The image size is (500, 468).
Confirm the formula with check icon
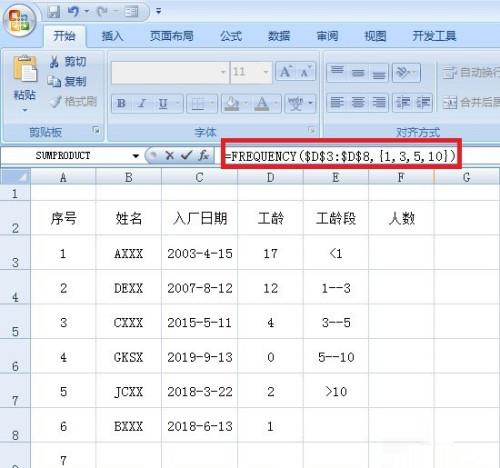click(x=186, y=155)
